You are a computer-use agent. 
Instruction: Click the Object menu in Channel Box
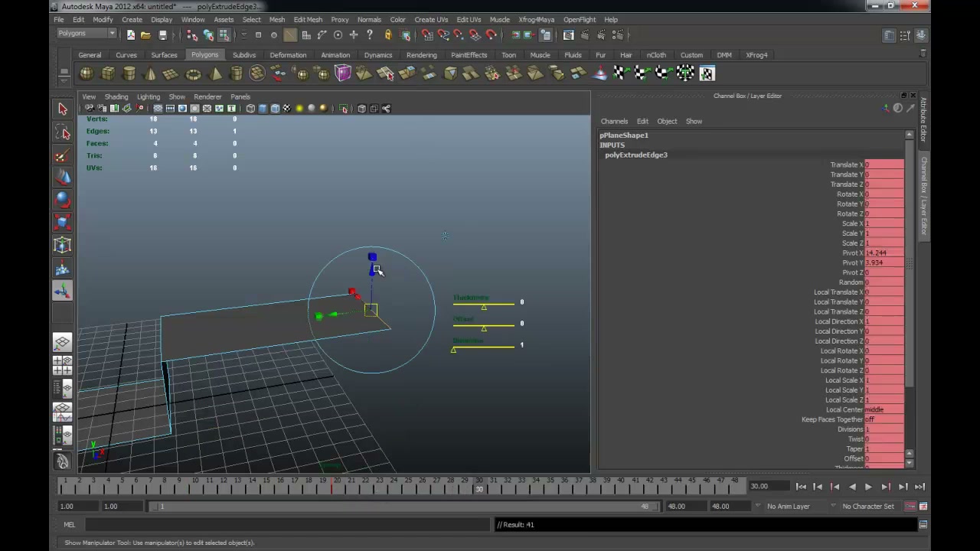click(667, 121)
